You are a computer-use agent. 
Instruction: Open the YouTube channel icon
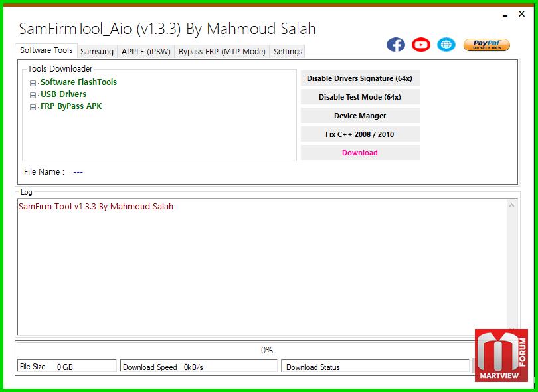[x=421, y=45]
